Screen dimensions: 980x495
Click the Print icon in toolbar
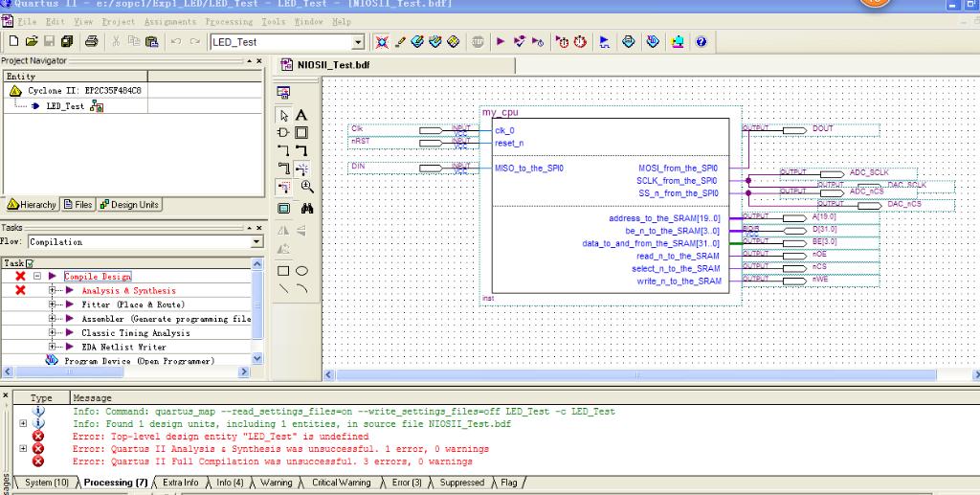(91, 42)
